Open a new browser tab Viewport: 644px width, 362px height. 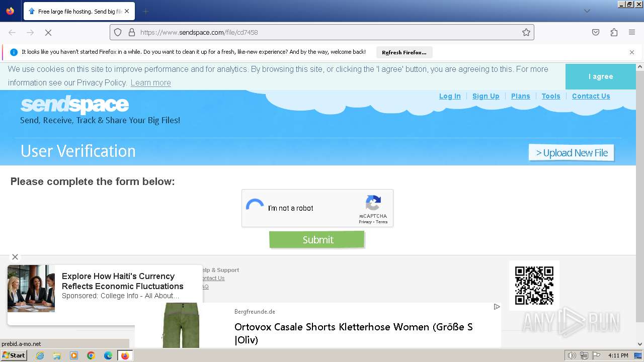145,11
